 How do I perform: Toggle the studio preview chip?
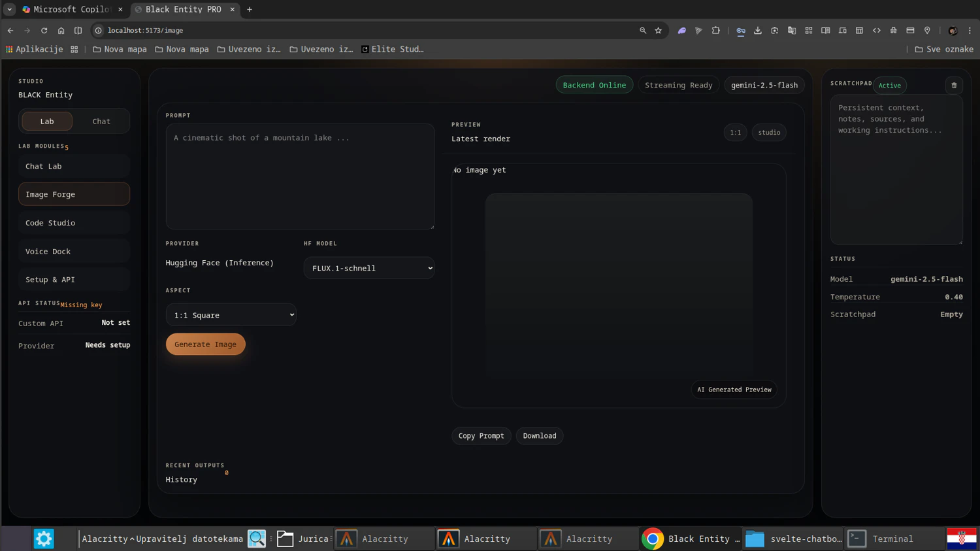point(769,133)
